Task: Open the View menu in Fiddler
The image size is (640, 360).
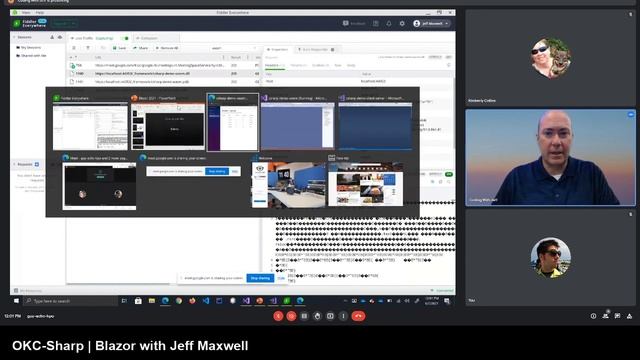Action: point(26,13)
